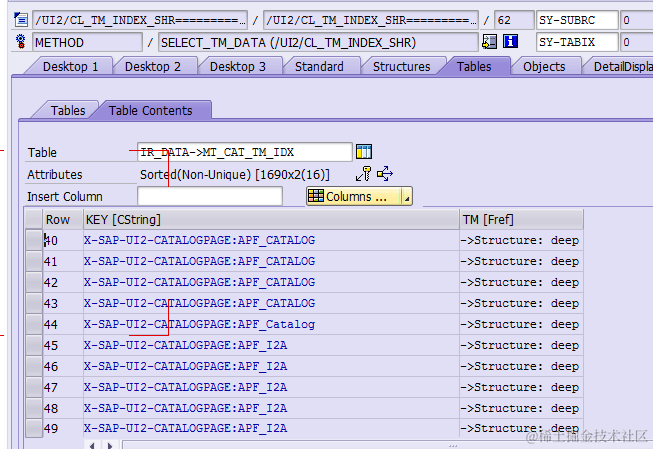Click the select-all corner cell of the table

tap(34, 220)
